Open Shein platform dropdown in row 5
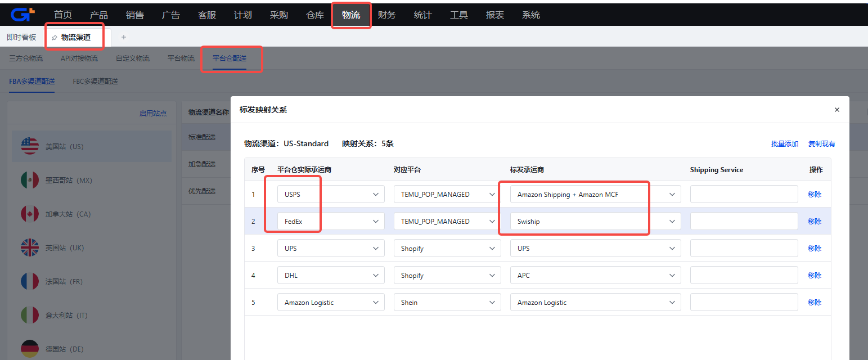Image resolution: width=868 pixels, height=360 pixels. click(447, 302)
